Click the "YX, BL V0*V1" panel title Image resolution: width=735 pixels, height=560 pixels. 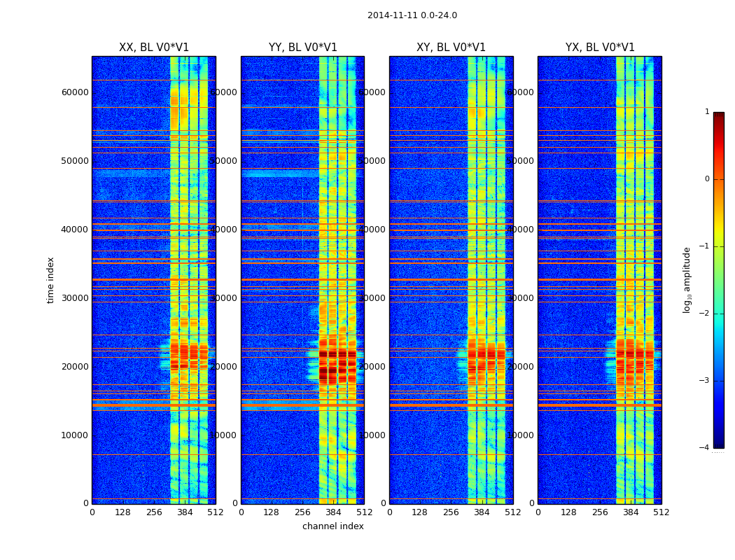[600, 48]
